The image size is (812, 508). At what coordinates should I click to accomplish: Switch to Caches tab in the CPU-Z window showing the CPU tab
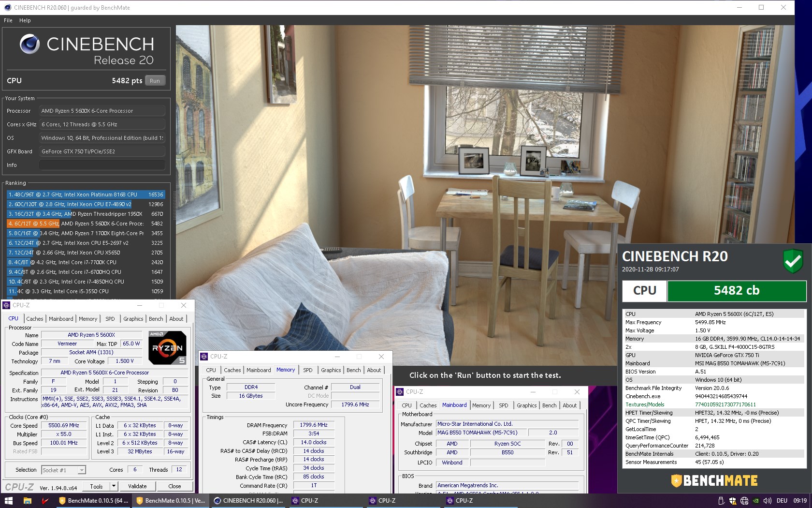tap(35, 319)
